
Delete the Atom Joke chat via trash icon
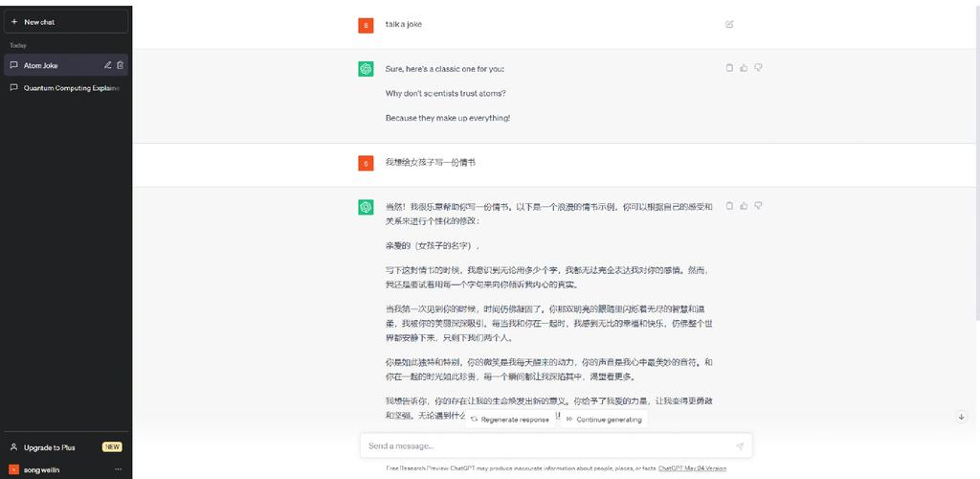click(x=120, y=65)
